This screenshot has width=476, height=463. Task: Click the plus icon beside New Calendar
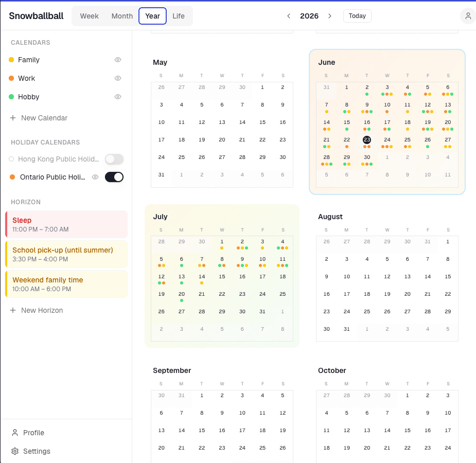[13, 118]
